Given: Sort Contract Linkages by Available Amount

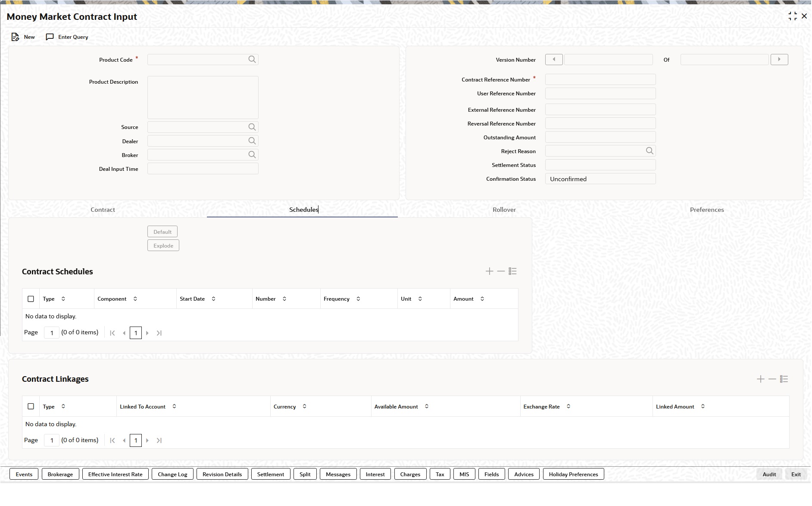Looking at the screenshot, I should click(427, 406).
